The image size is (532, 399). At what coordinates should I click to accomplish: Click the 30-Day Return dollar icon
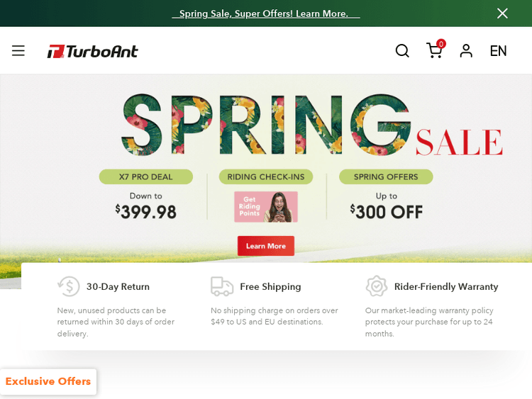(x=69, y=286)
